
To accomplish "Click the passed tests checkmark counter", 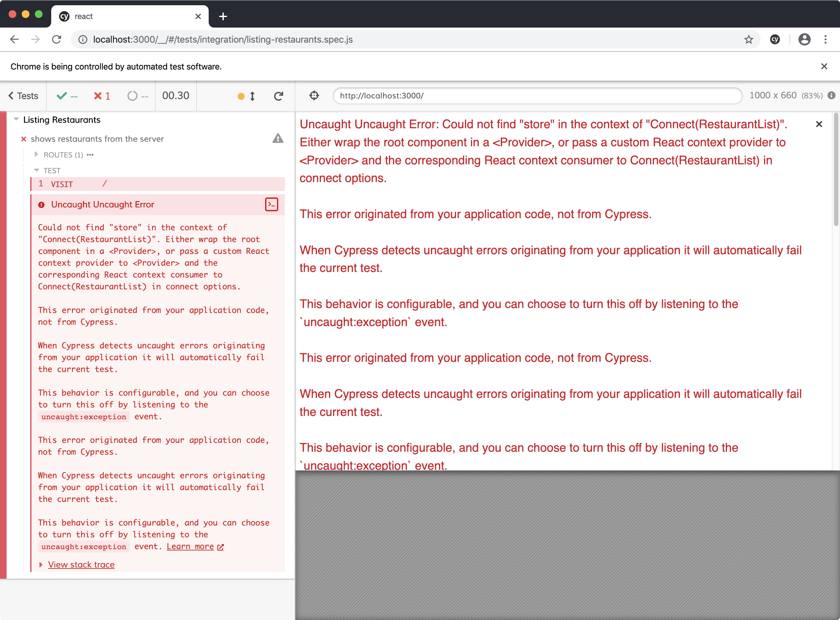I will click(x=67, y=96).
